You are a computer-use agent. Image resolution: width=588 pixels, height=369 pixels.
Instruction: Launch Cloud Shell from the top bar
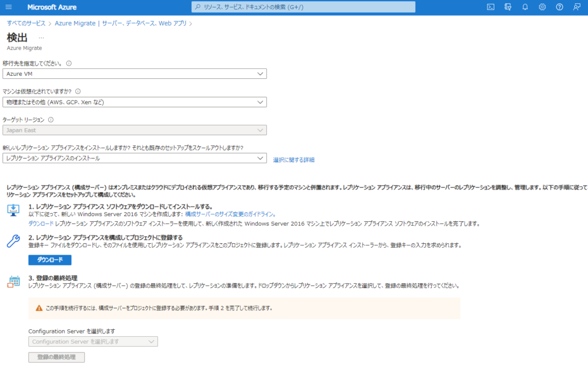pos(490,7)
